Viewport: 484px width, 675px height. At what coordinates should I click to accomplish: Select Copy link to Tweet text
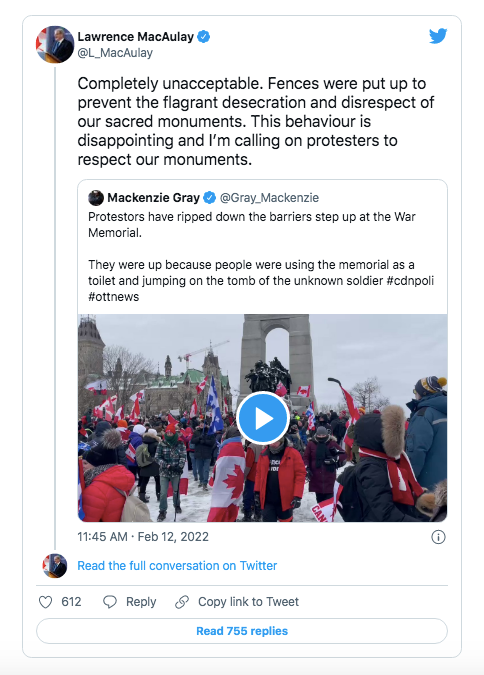tap(248, 602)
